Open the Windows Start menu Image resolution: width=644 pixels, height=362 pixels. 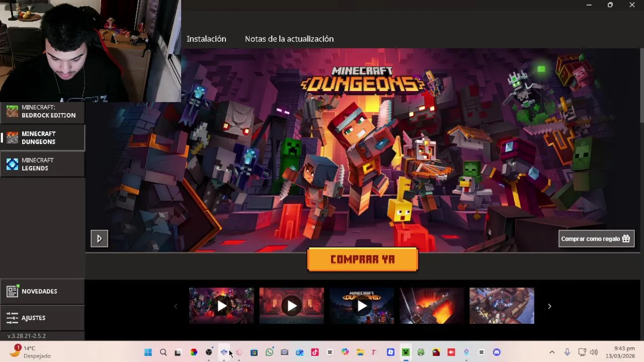[148, 352]
